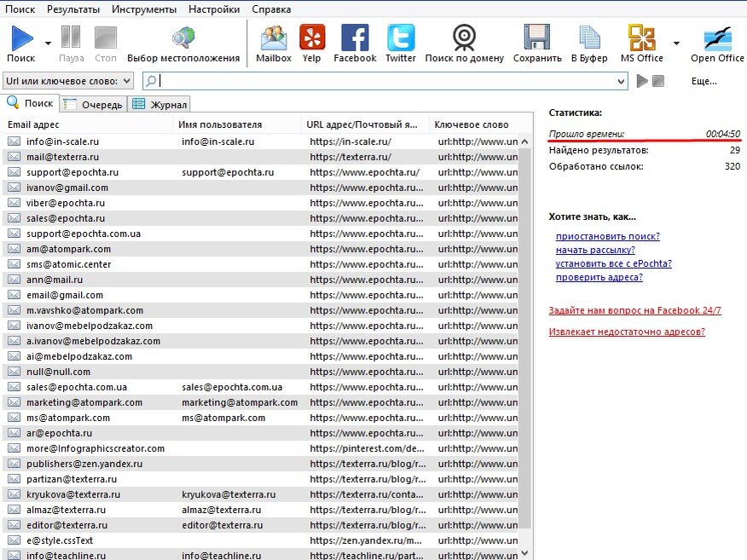This screenshot has width=747, height=560.
Task: Click Извлекает недостаточно адресов? link
Action: click(x=627, y=332)
